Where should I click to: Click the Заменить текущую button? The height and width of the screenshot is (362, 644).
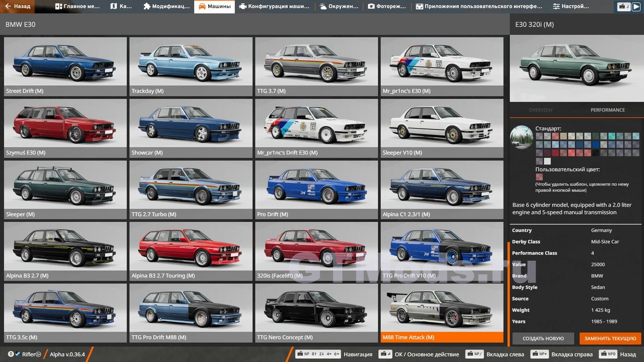[610, 338]
